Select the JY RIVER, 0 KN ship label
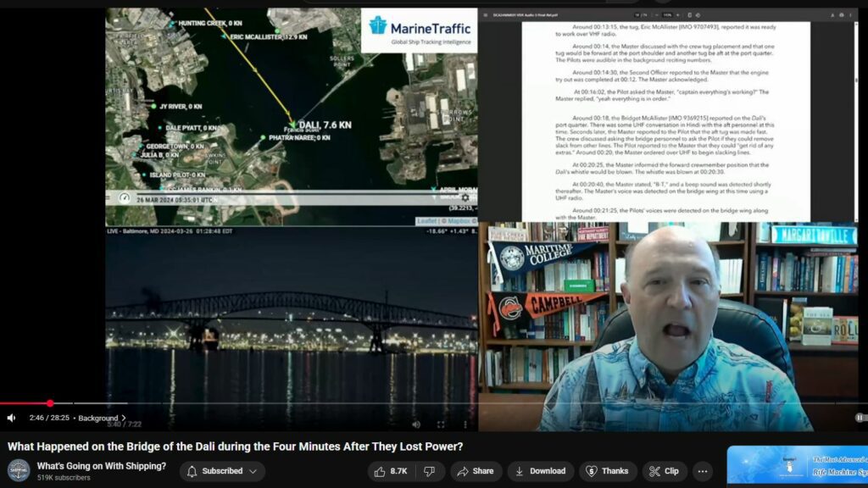The width and height of the screenshot is (868, 488). click(181, 106)
